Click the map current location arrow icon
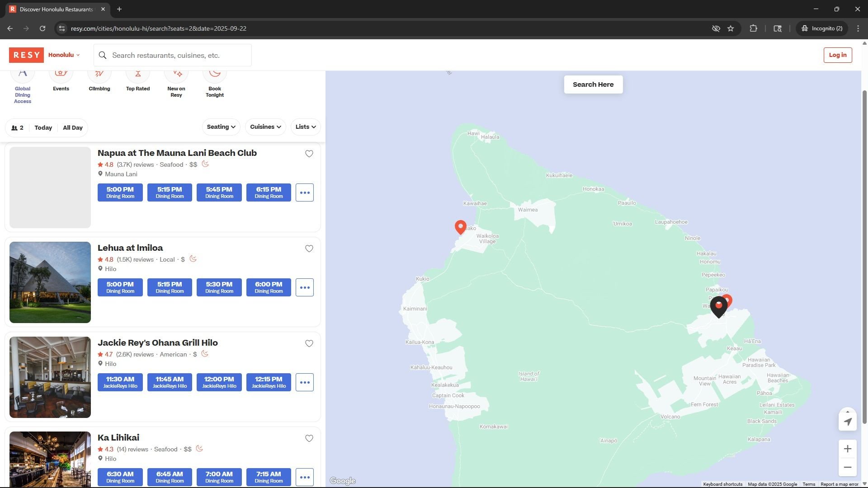 (848, 421)
